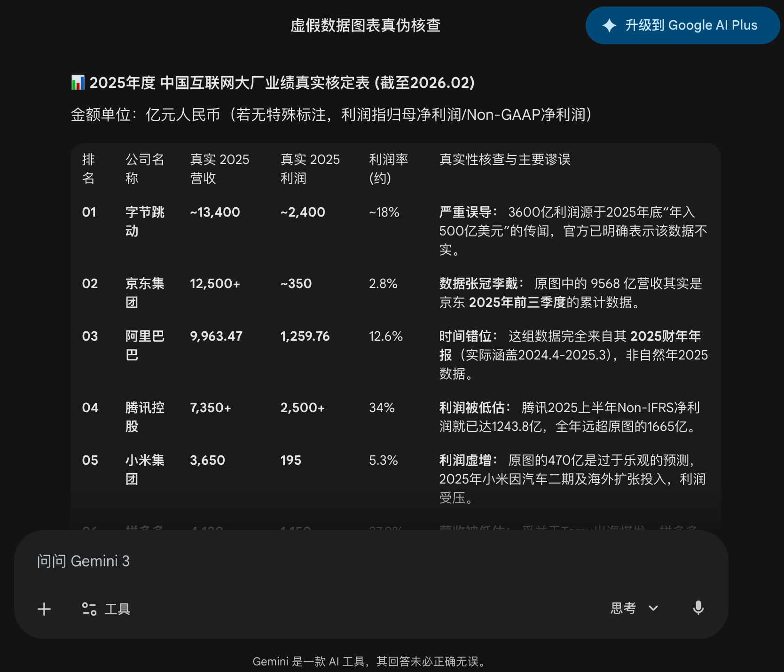Click the Gemini sparkle icon in upgrade button
The height and width of the screenshot is (672, 784).
click(609, 25)
